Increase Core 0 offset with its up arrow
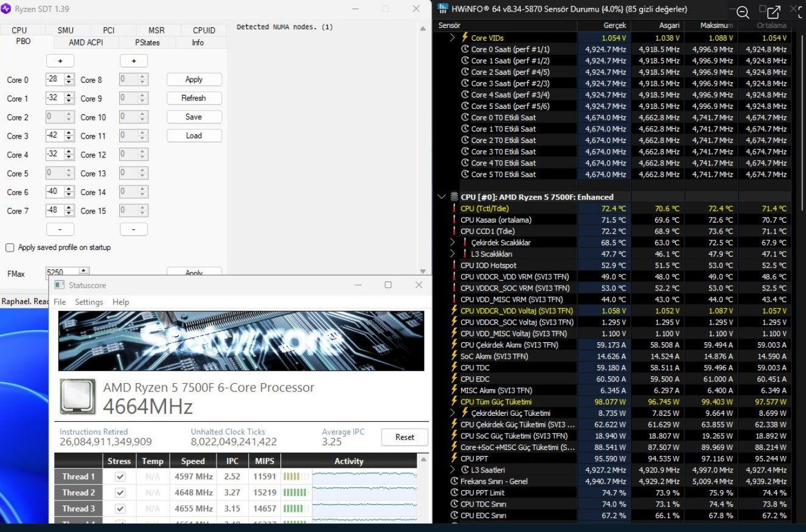806x532 pixels. coord(69,77)
